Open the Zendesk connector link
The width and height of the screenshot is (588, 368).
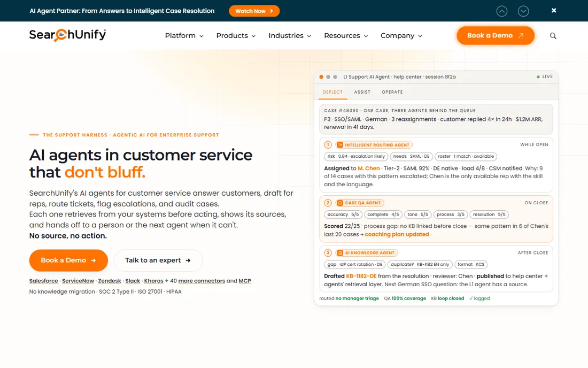click(x=110, y=281)
